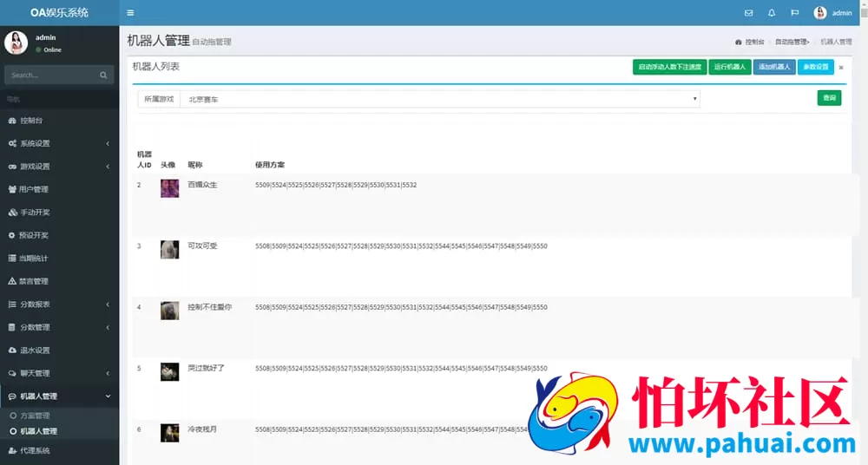The height and width of the screenshot is (465, 868).
Task: Click the flag icon in top bar
Action: point(794,13)
